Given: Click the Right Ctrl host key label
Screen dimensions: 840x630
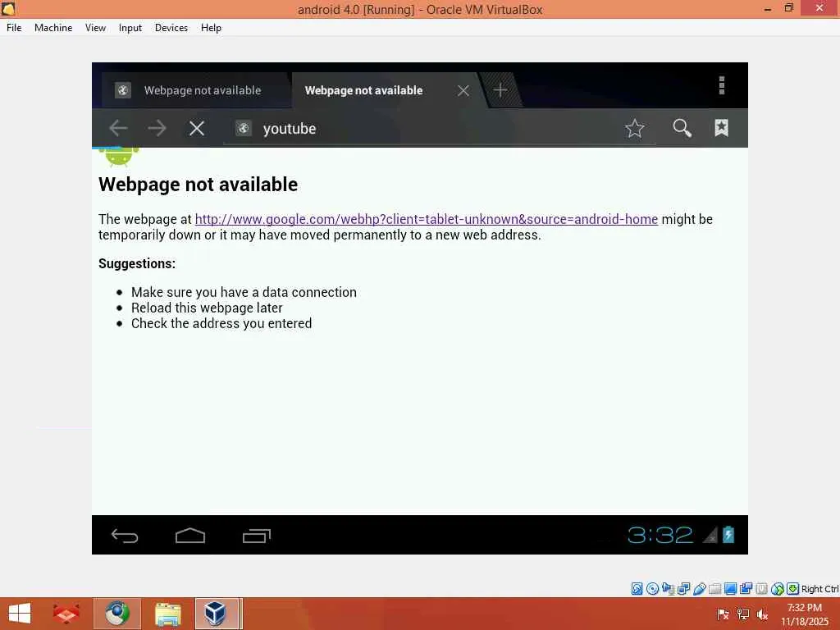Looking at the screenshot, I should pos(820,589).
